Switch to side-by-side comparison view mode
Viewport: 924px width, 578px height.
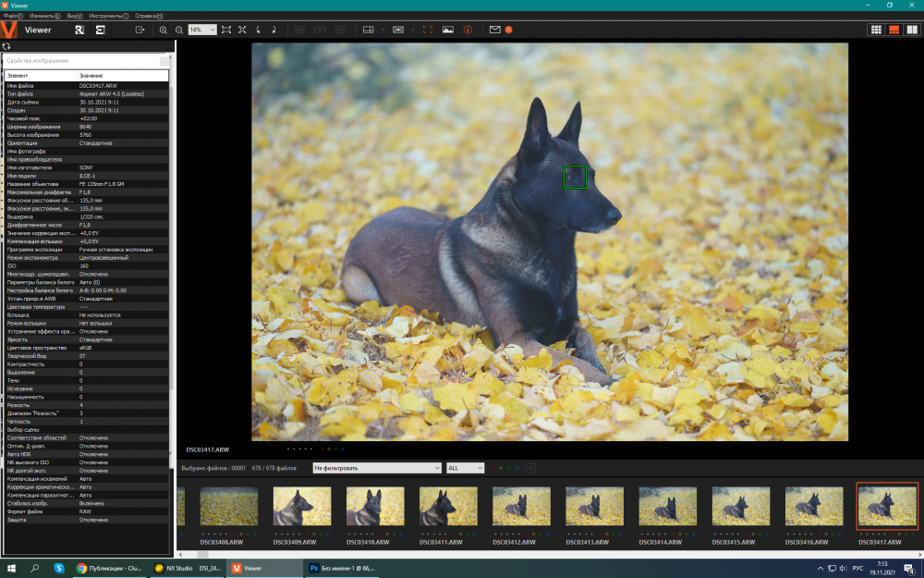tap(912, 30)
